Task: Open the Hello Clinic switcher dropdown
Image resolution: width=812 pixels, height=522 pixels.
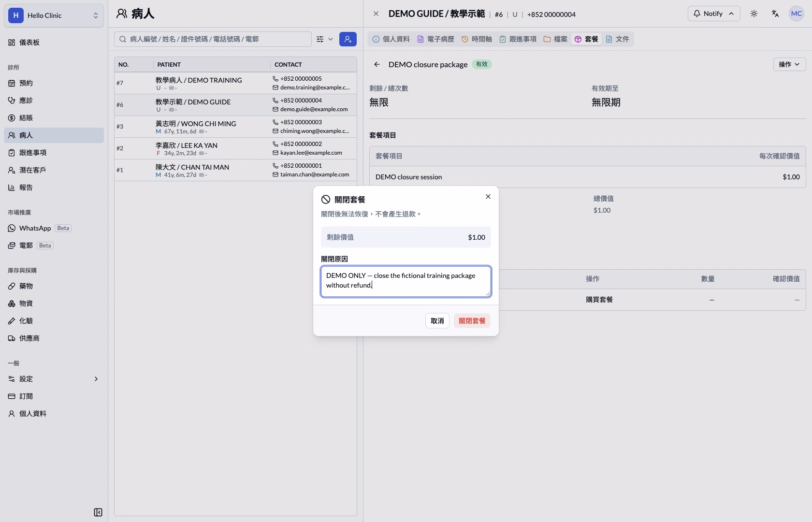Action: [x=54, y=15]
